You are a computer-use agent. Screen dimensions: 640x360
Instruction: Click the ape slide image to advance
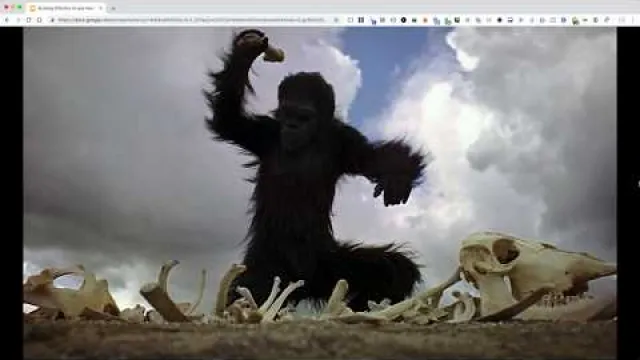pyautogui.click(x=320, y=193)
